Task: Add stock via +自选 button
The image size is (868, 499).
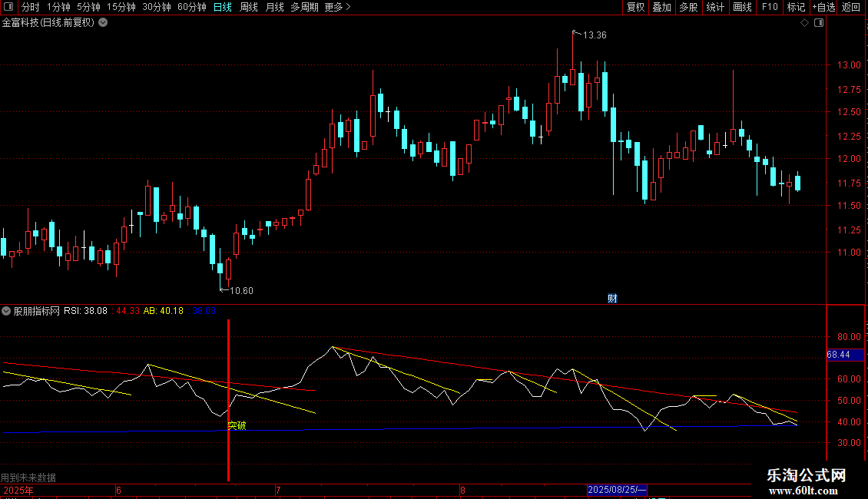Action: pyautogui.click(x=823, y=7)
